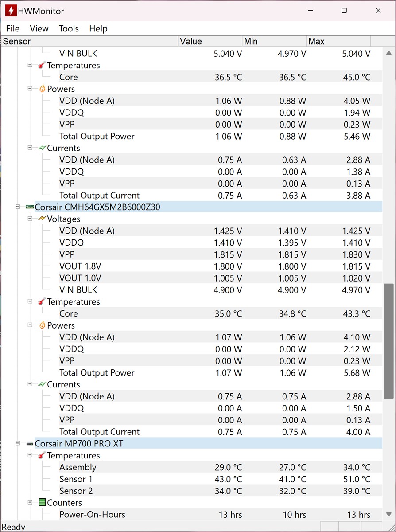The height and width of the screenshot is (532, 396).
Task: Collapse the Counters group expander
Action: (30, 503)
